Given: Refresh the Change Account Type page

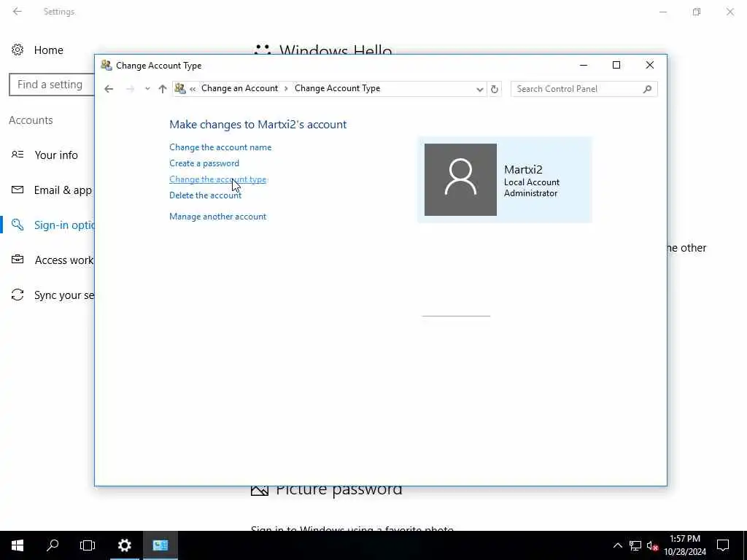Looking at the screenshot, I should 495,89.
